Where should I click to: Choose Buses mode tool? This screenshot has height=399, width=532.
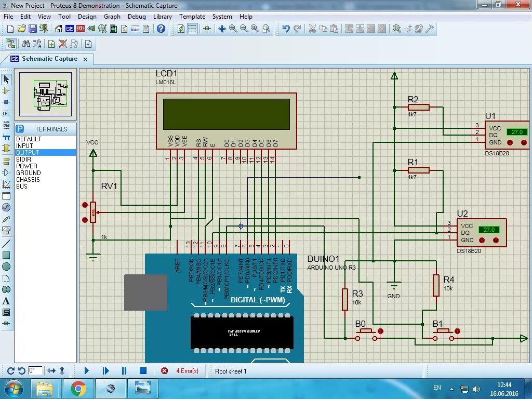(x=6, y=137)
